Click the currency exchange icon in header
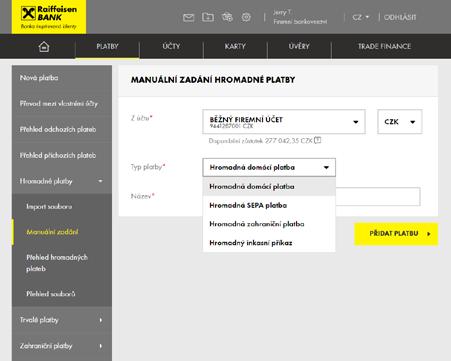This screenshot has height=361, width=451. (227, 17)
